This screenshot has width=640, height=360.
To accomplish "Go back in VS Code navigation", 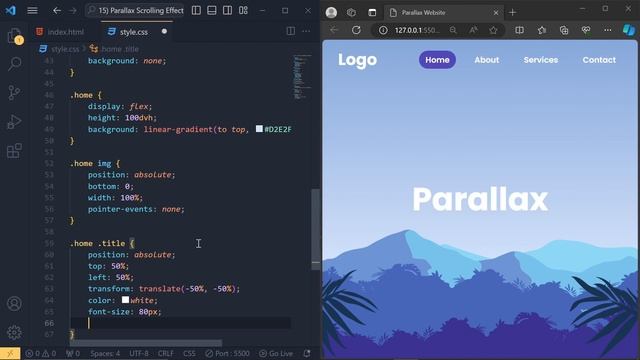I will [57, 11].
